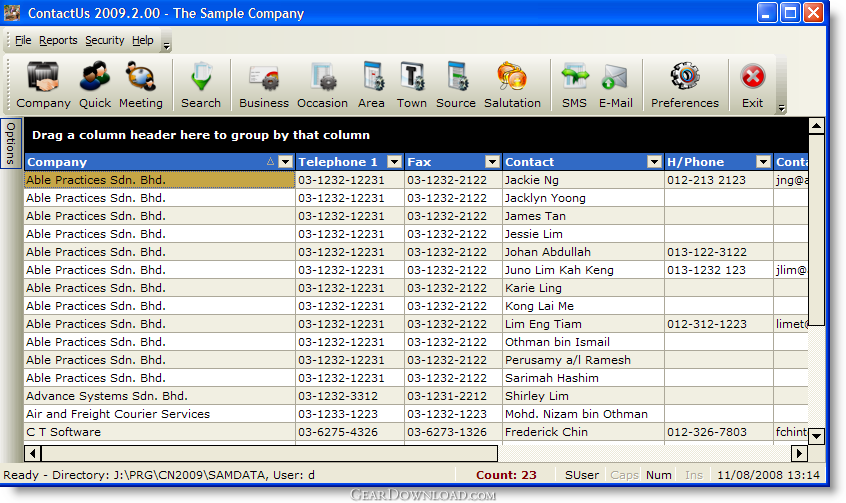Click the horizontal scrollbar right arrow
This screenshot has height=503, width=846.
click(799, 453)
